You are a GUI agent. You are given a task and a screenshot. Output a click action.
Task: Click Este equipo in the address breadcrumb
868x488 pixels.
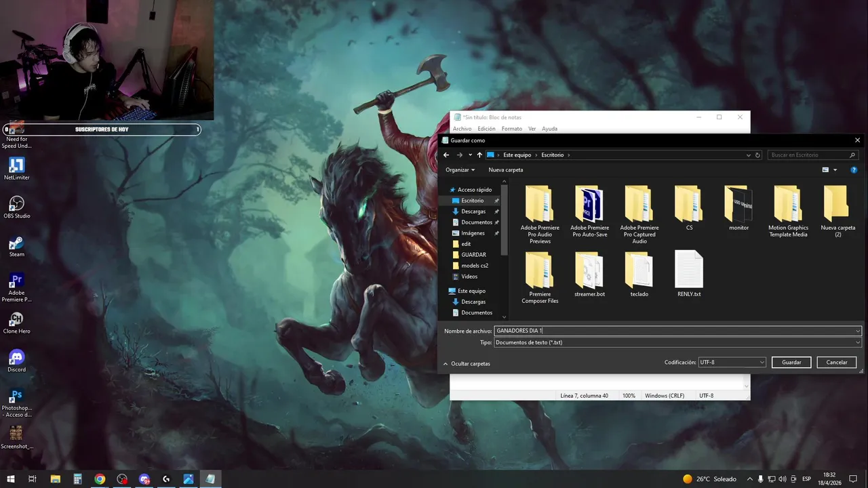[x=517, y=155]
